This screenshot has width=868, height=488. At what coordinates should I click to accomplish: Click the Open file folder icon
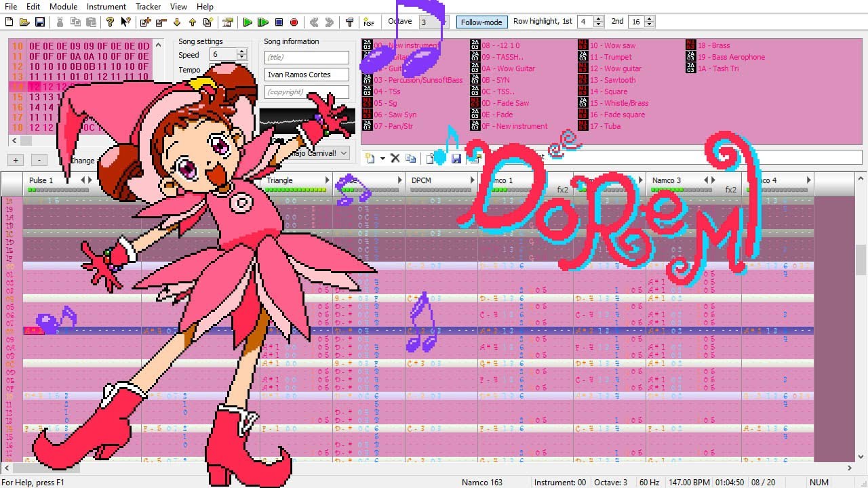pyautogui.click(x=24, y=22)
